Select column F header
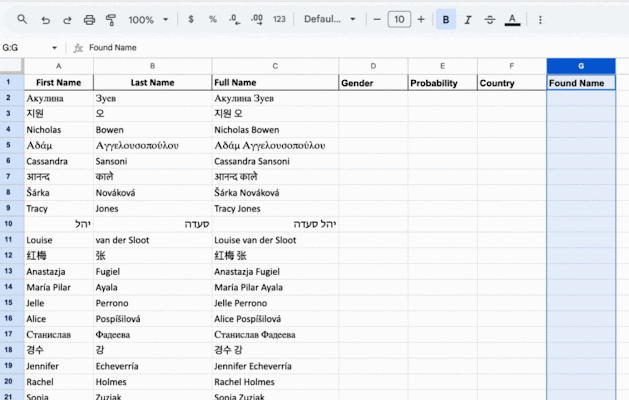Screen dimensions: 629x400 click(x=512, y=66)
